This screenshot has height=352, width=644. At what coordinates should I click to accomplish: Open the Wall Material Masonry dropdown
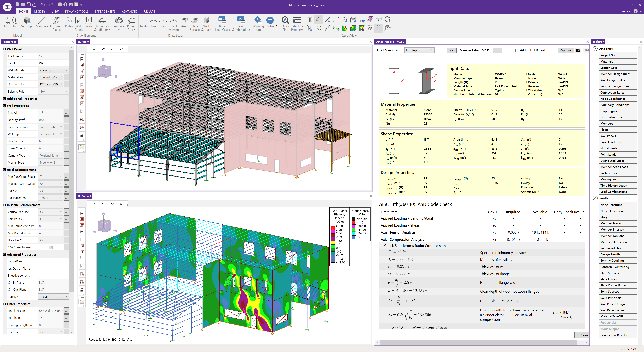[53, 70]
